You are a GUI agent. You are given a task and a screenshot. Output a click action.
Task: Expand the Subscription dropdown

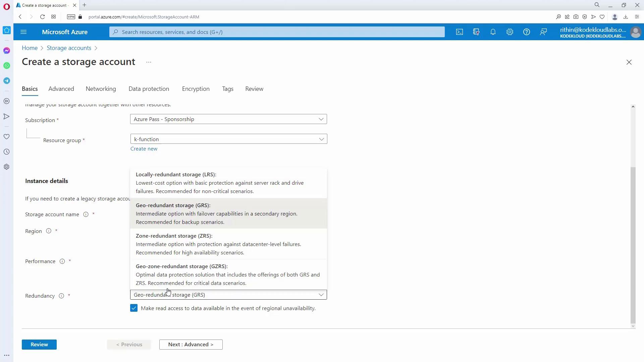(228, 119)
